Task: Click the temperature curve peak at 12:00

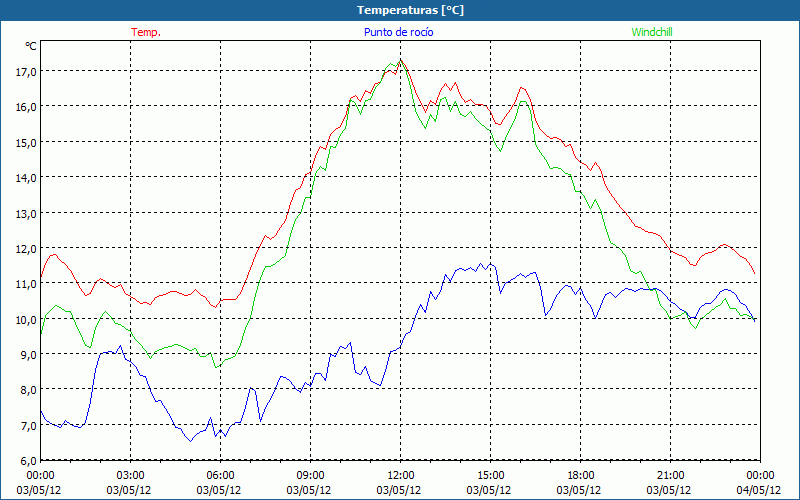Action: click(401, 60)
